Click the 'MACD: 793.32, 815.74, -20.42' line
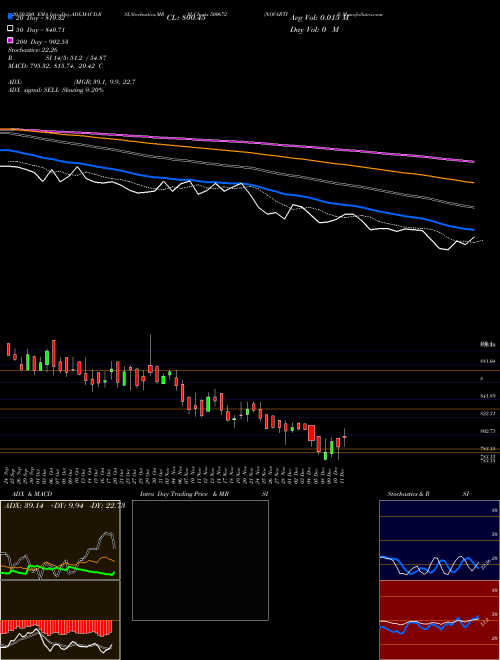This screenshot has width=500, height=660. pyautogui.click(x=53, y=66)
